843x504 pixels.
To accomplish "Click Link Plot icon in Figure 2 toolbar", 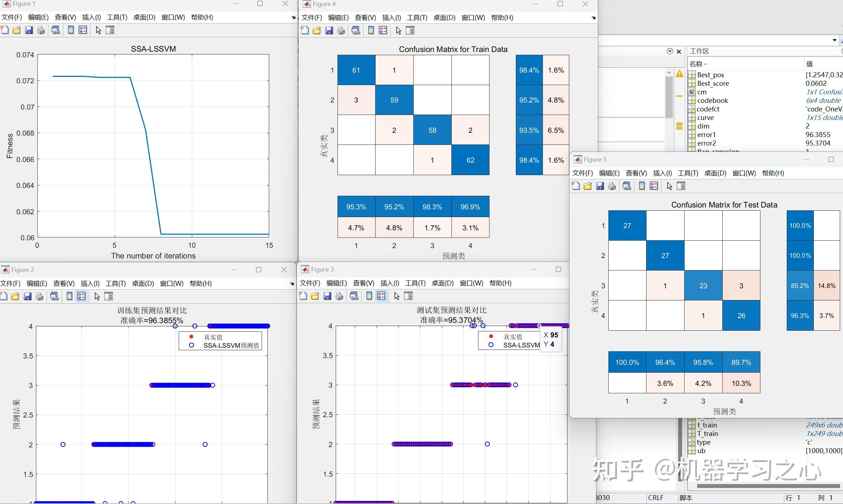I will pos(54,296).
